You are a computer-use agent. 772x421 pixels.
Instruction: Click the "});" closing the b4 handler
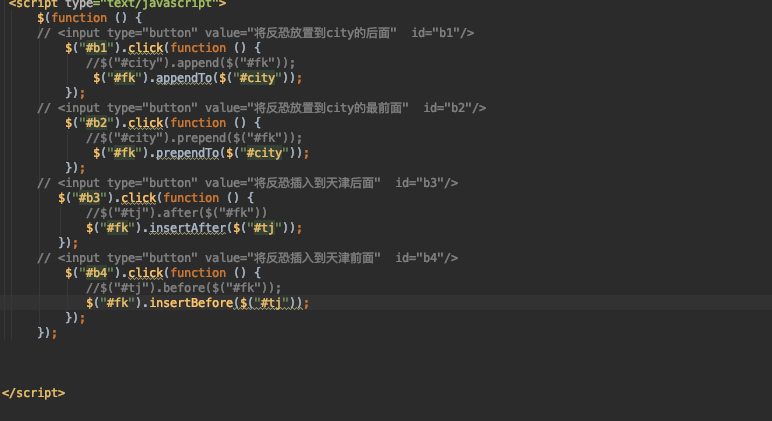coord(75,318)
